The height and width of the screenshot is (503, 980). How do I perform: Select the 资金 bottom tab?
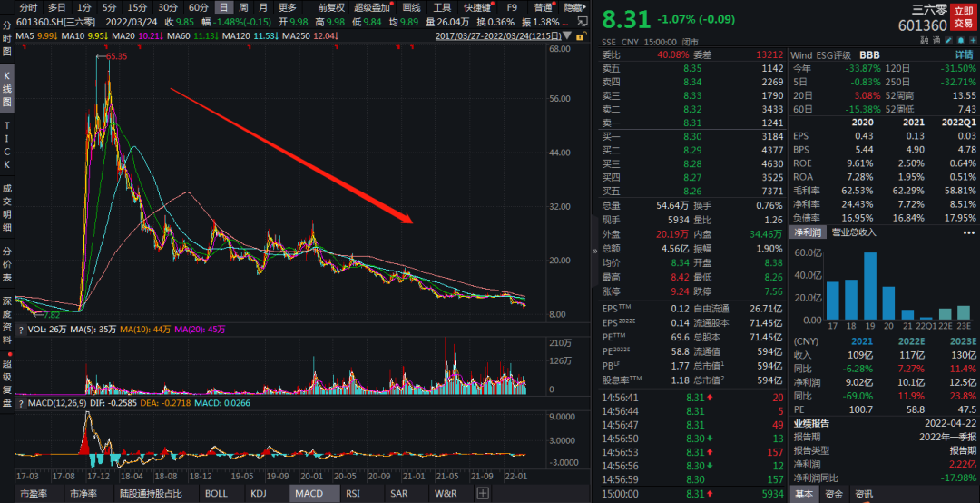point(834,494)
